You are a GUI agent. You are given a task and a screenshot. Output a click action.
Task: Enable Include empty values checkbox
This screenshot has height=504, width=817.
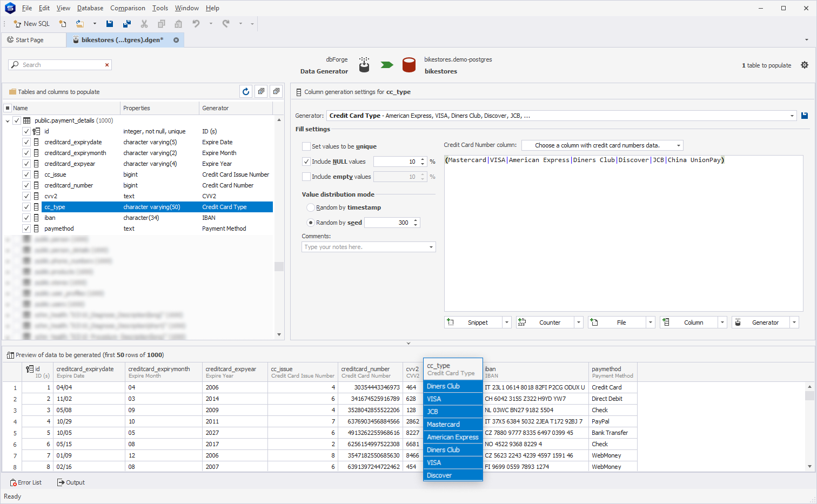(x=306, y=177)
